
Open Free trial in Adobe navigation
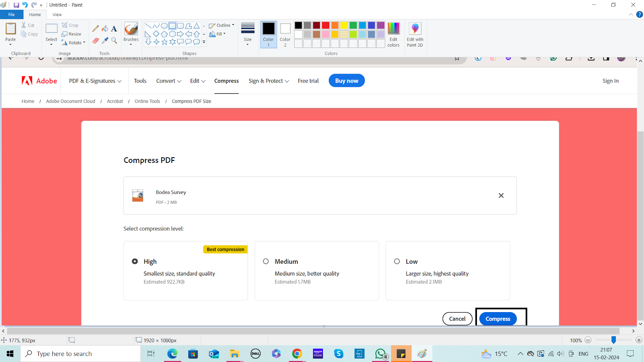click(308, 81)
